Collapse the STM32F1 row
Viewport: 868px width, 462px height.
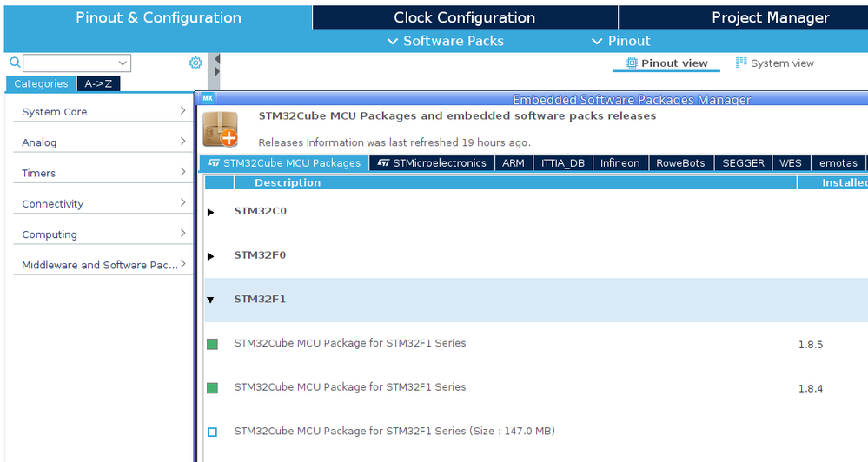point(210,300)
